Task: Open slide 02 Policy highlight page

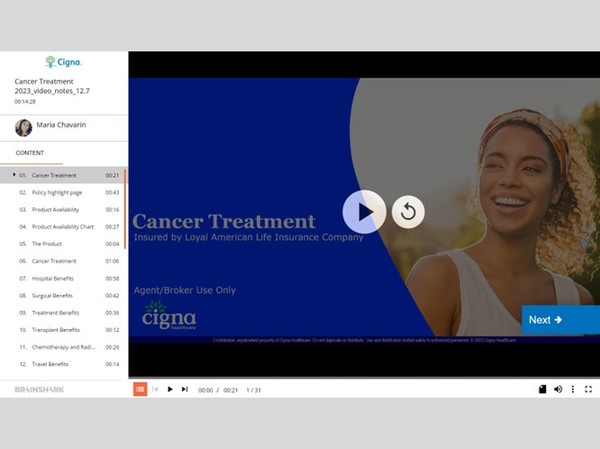Action: click(57, 192)
